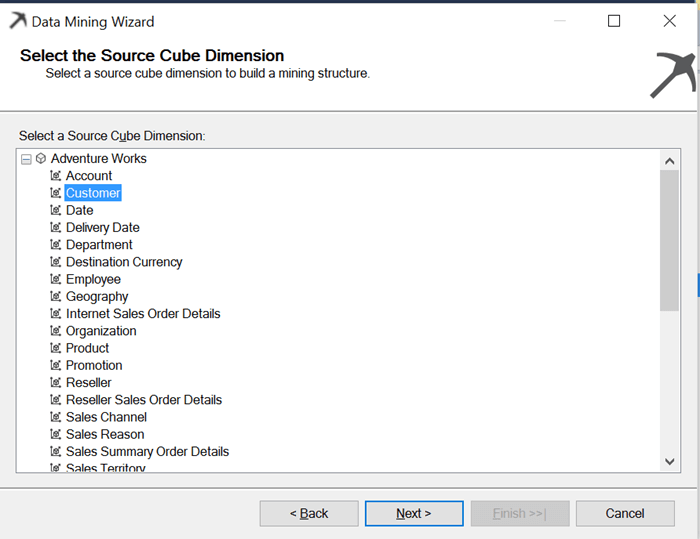Viewport: 700px width, 539px height.
Task: Click the Sales Summary Order Details icon
Action: [55, 451]
